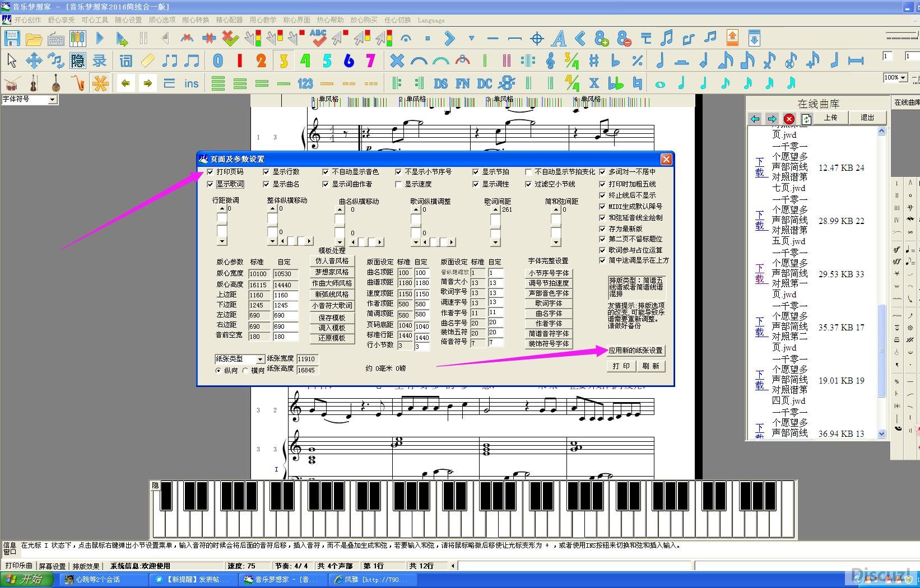
Task: Select the yellow eraser tool
Action: coord(148,60)
